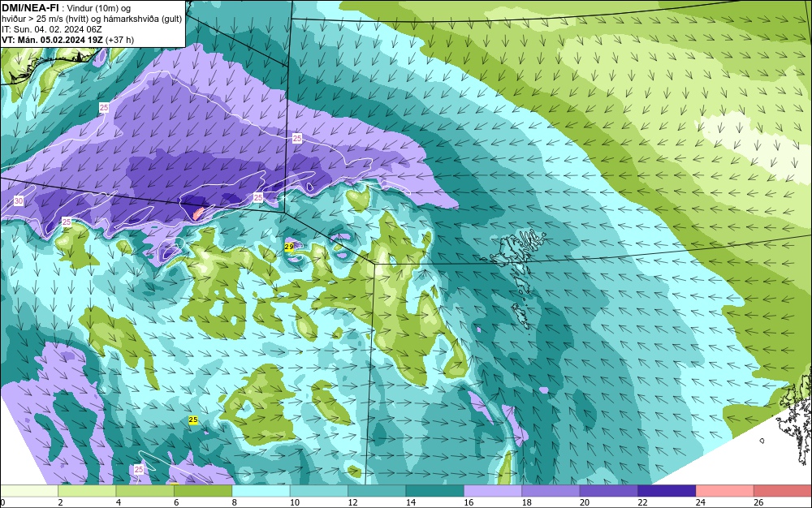Click the yellow "29" maximum gust label
Screen dimensions: 812x508
click(289, 247)
